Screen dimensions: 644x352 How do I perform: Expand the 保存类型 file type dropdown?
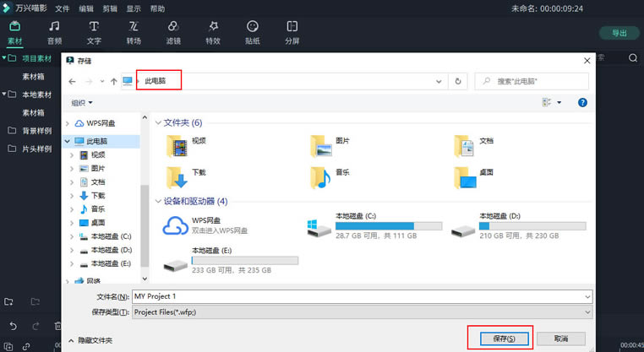tap(363, 312)
